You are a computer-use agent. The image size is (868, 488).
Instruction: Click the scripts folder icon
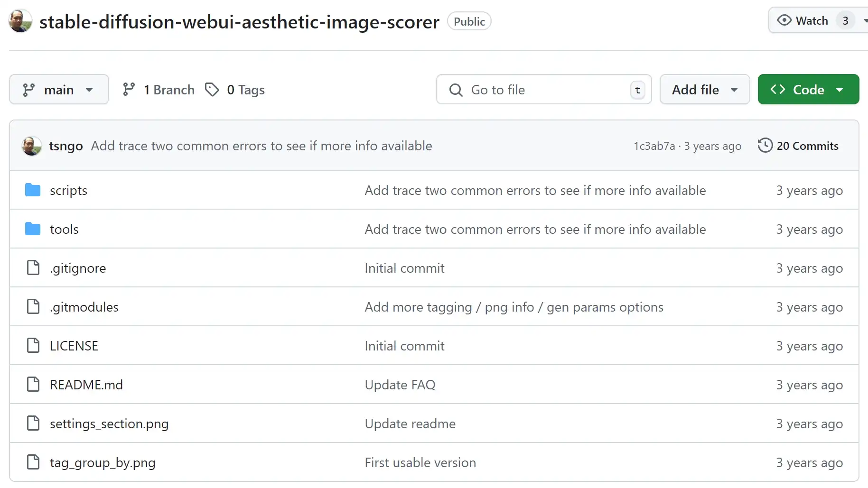click(x=33, y=190)
